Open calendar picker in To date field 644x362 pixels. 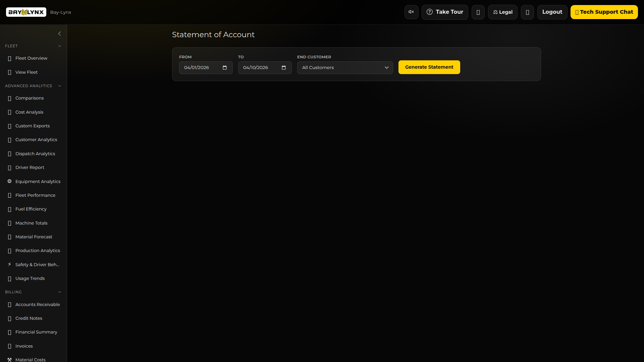click(x=284, y=68)
